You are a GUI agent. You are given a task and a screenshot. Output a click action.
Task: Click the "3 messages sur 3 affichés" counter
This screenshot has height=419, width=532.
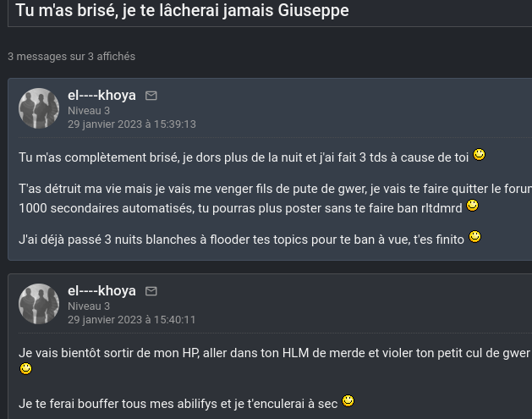71,57
